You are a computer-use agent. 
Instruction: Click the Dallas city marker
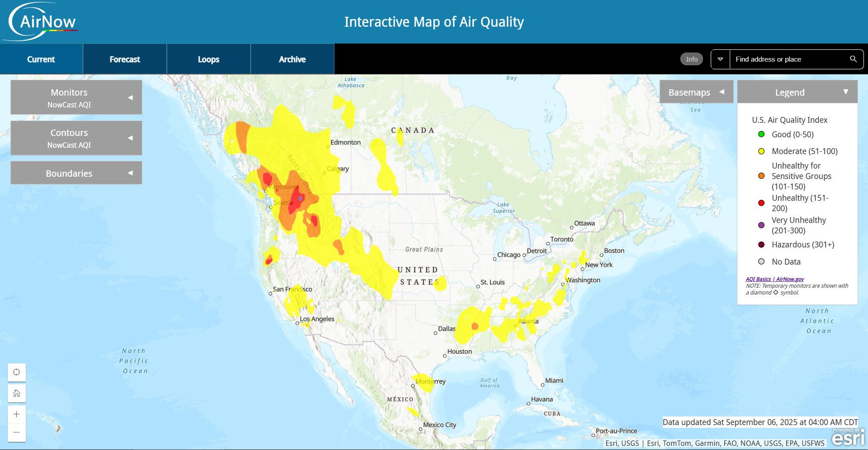click(436, 333)
